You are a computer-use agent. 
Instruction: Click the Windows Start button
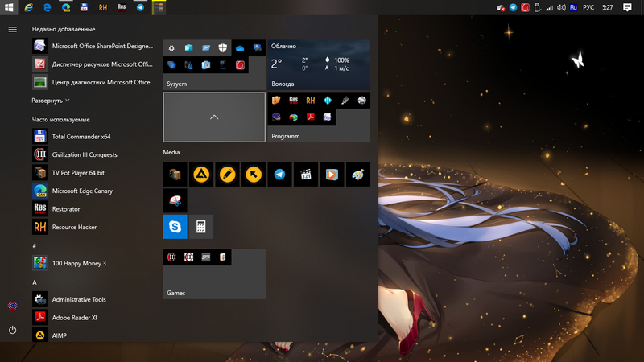(x=9, y=7)
